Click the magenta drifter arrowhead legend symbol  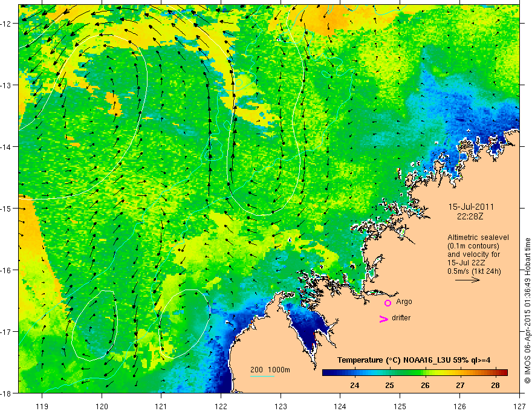point(383,319)
